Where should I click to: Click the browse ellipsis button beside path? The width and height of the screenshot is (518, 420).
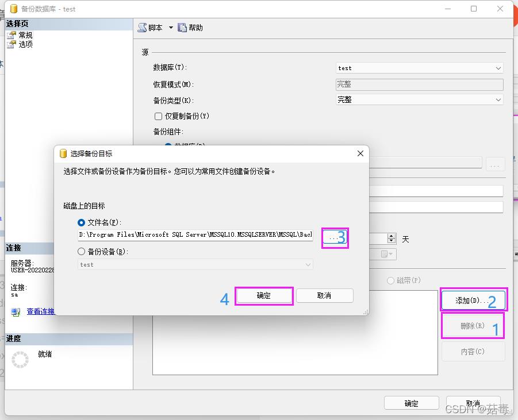pyautogui.click(x=335, y=237)
